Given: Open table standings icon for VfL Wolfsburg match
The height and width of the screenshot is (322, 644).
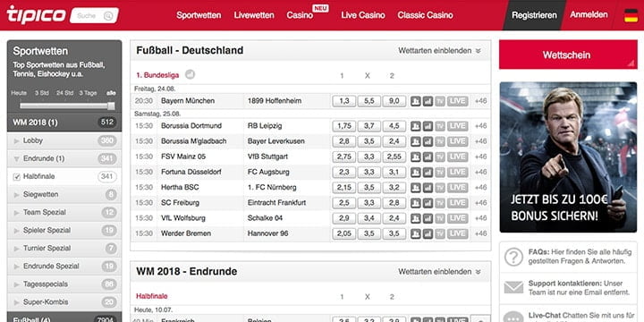Looking at the screenshot, I should (x=416, y=218).
